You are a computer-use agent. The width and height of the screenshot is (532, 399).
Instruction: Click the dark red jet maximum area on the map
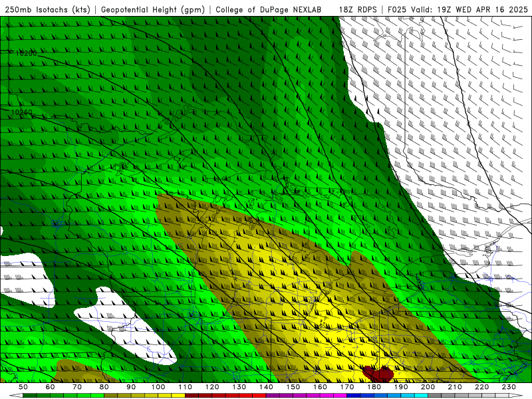[378, 373]
